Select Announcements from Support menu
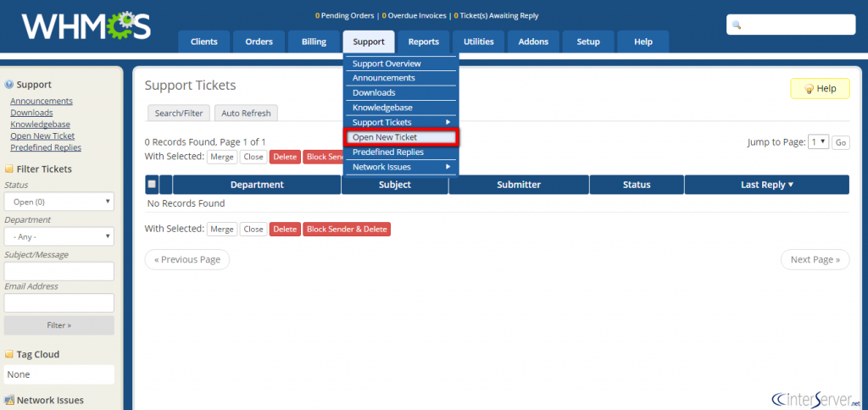Image resolution: width=868 pixels, height=410 pixels. point(401,78)
